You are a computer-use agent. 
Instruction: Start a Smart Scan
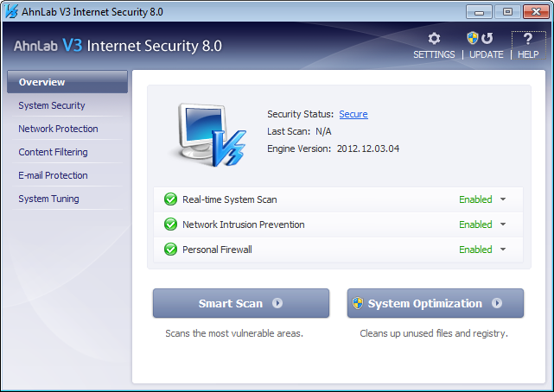click(x=240, y=303)
